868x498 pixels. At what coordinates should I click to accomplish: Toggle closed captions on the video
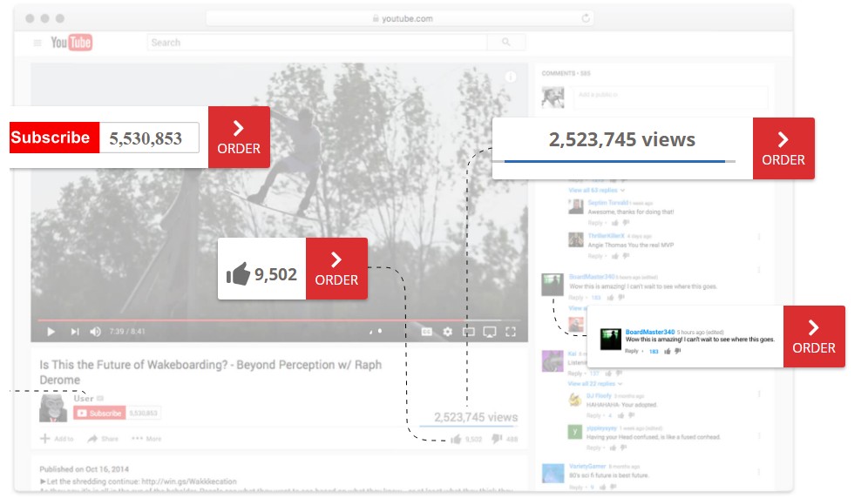[x=426, y=332]
